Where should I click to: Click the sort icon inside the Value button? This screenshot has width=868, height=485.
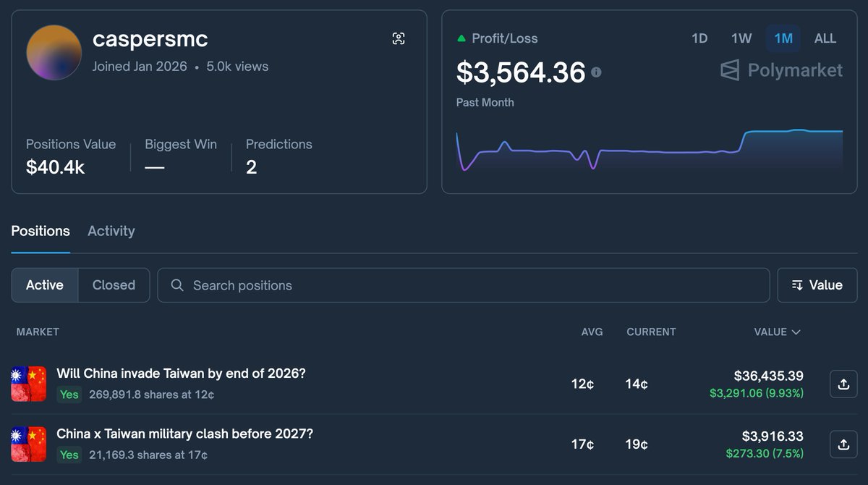[798, 284]
